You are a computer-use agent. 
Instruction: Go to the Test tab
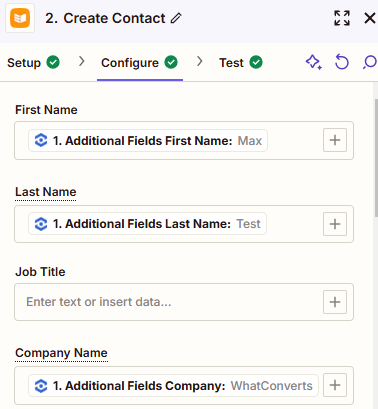(241, 63)
